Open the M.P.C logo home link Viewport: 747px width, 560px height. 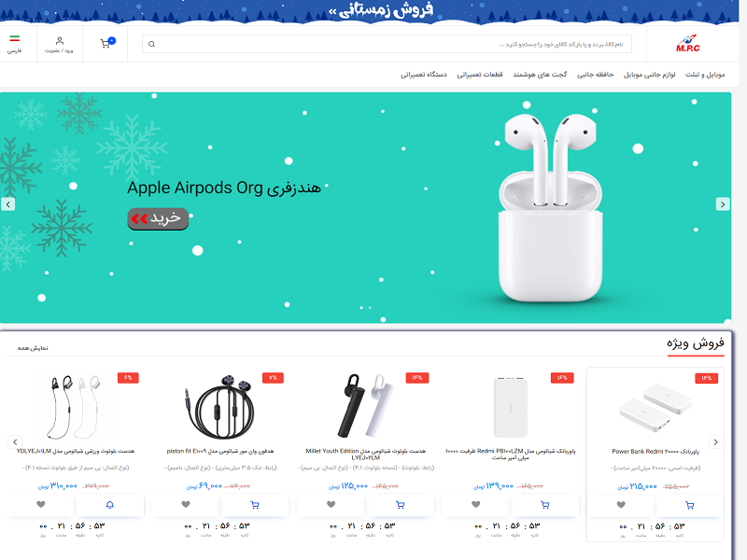[x=687, y=44]
